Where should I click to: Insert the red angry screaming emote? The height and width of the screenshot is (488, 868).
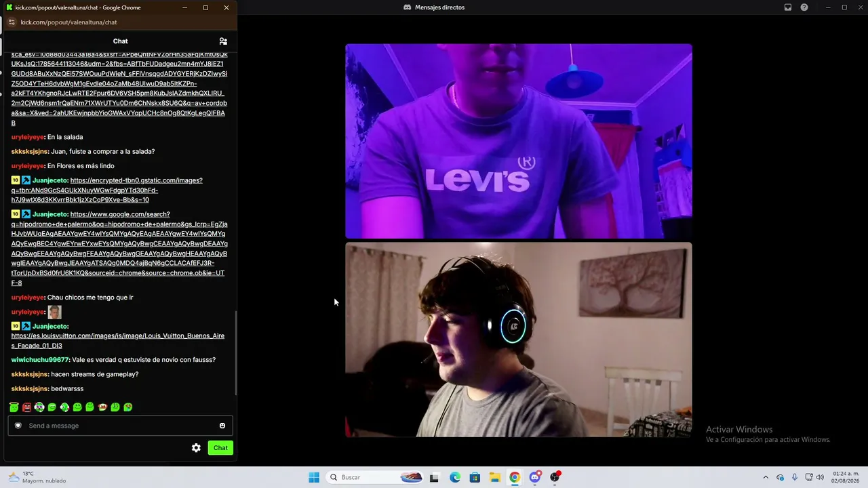pyautogui.click(x=26, y=407)
